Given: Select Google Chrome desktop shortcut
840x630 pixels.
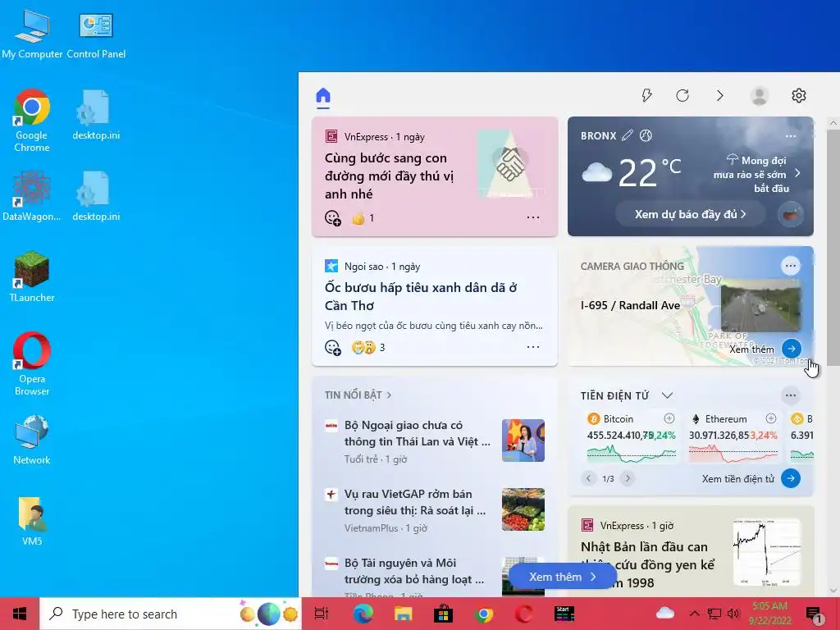Looking at the screenshot, I should (x=32, y=121).
